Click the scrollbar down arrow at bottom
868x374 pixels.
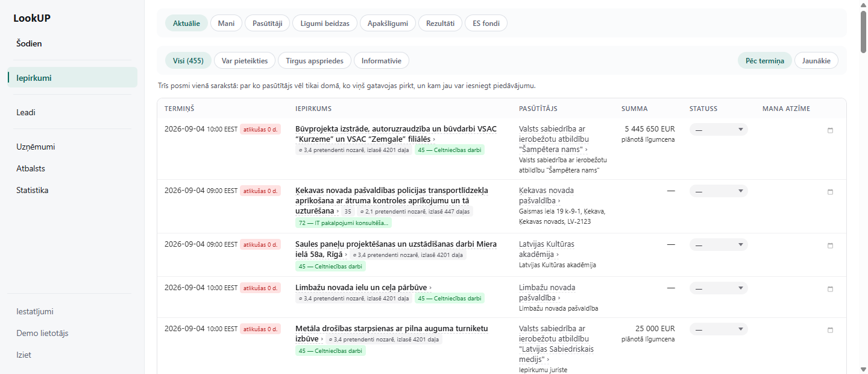863,369
